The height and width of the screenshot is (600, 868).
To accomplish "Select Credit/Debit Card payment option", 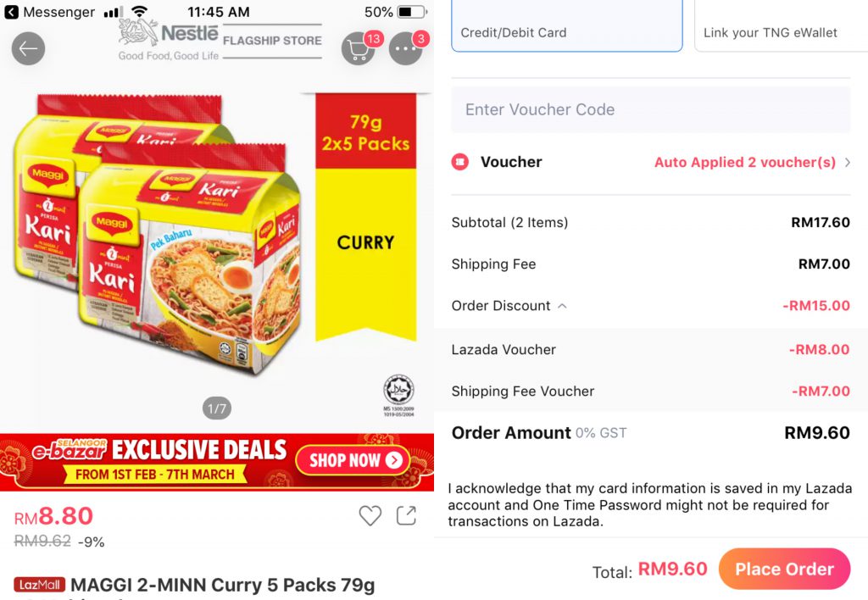I will coord(566,25).
